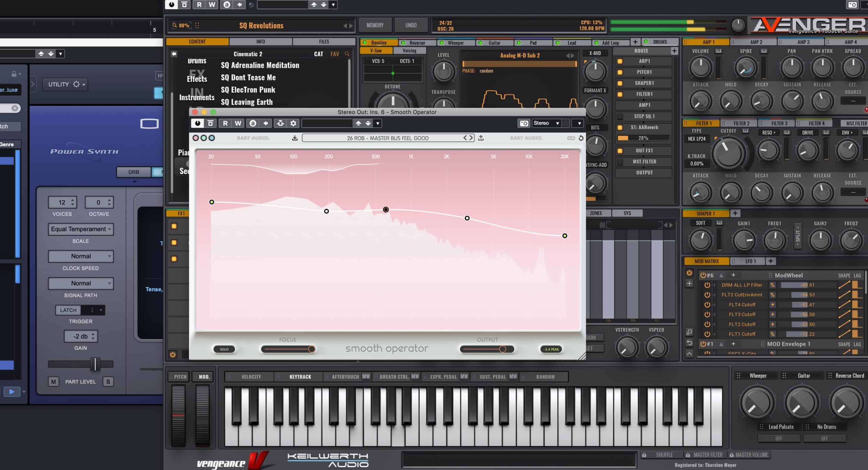Go to next Smooth Operator preset arrow
Viewport: 868px width, 470px height.
(x=471, y=138)
